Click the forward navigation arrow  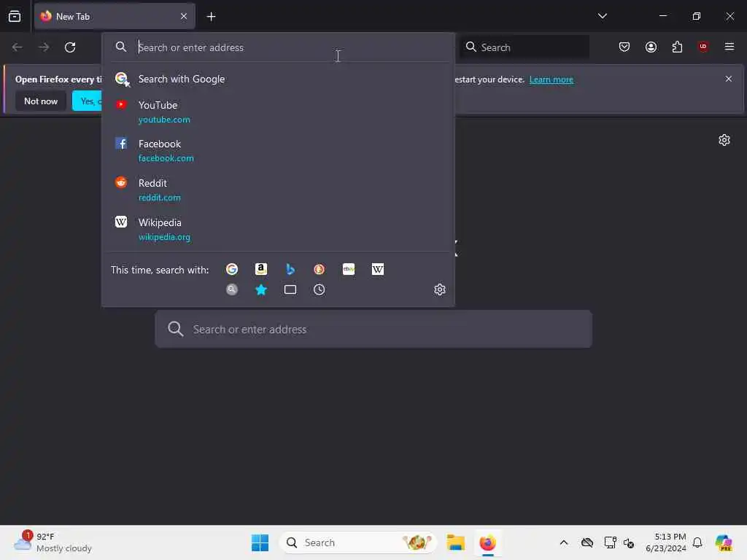(44, 47)
